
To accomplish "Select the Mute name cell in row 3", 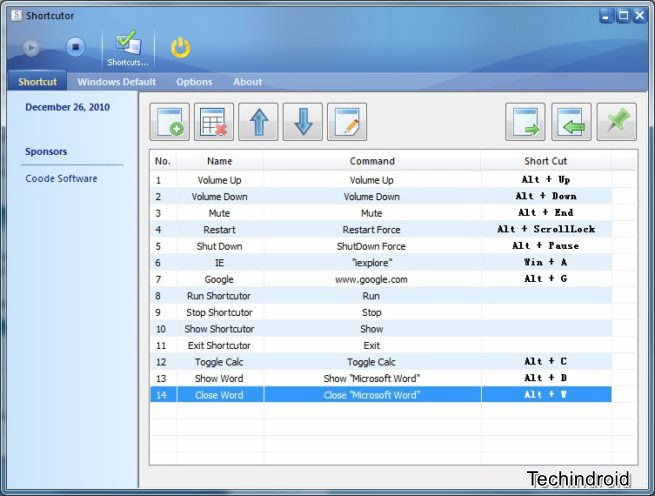I will [x=220, y=213].
